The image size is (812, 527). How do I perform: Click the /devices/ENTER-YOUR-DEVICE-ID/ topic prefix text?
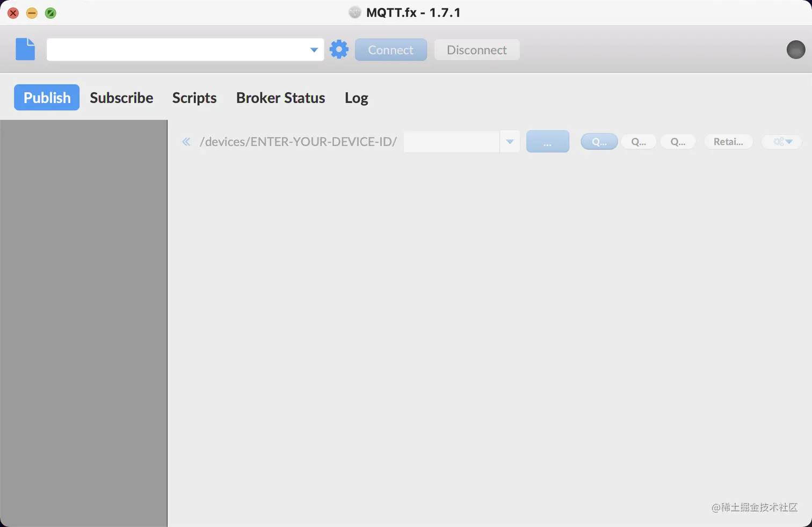pos(298,142)
